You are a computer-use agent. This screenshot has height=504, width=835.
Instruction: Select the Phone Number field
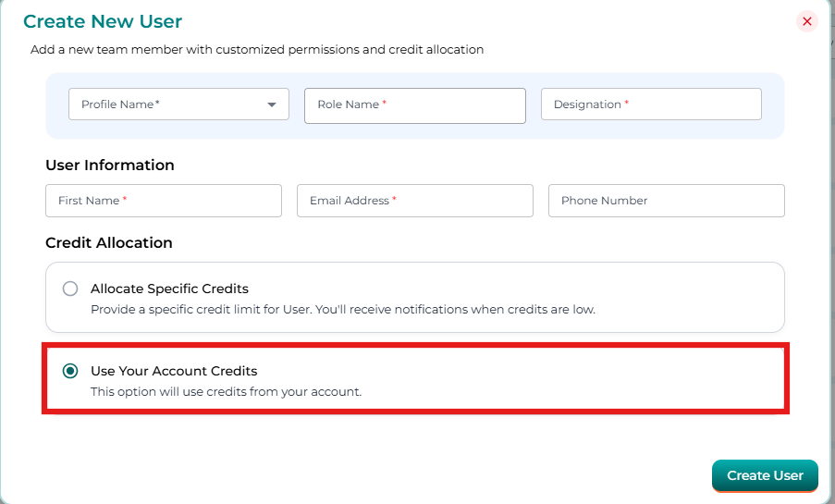click(666, 201)
